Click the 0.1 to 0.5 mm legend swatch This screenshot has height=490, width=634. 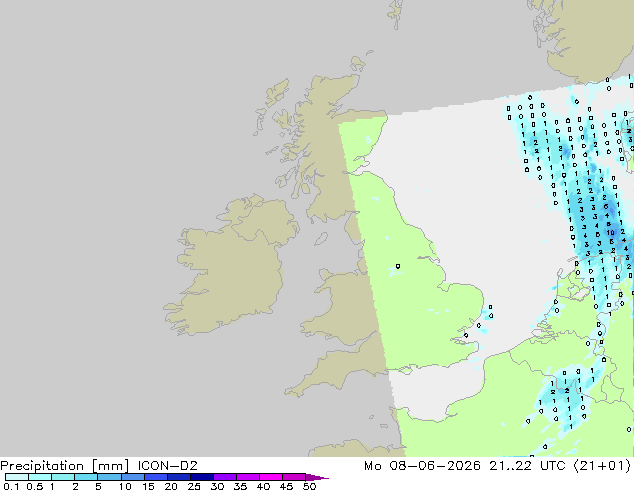(x=17, y=477)
